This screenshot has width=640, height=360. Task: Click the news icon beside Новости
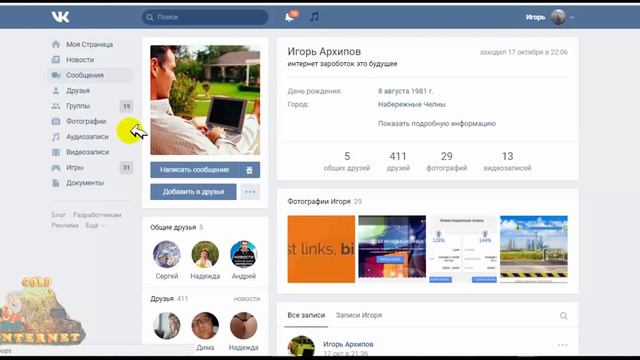tap(56, 60)
